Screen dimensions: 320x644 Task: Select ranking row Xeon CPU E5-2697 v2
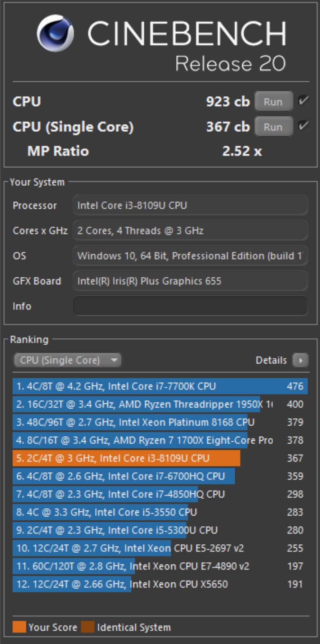[160, 548]
